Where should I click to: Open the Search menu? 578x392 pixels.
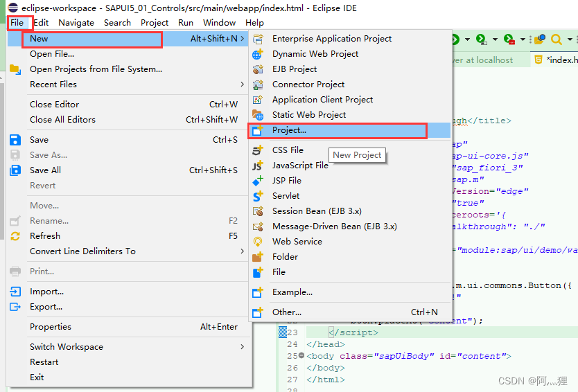coord(117,22)
